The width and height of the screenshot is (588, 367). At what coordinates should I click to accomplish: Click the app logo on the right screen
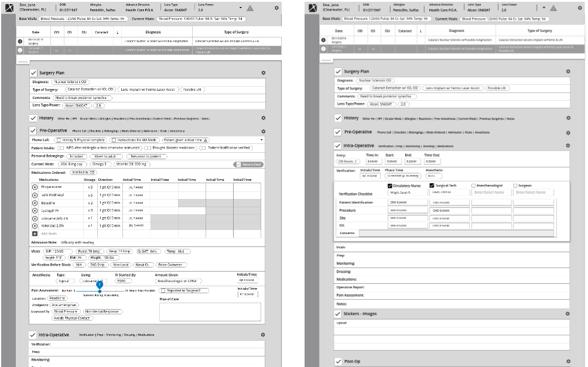pyautogui.click(x=313, y=8)
